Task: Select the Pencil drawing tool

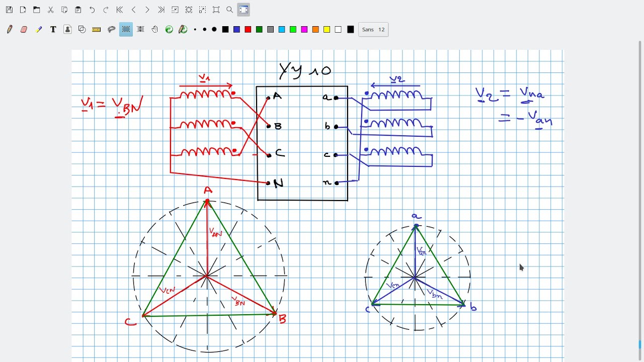Action: 10,30
